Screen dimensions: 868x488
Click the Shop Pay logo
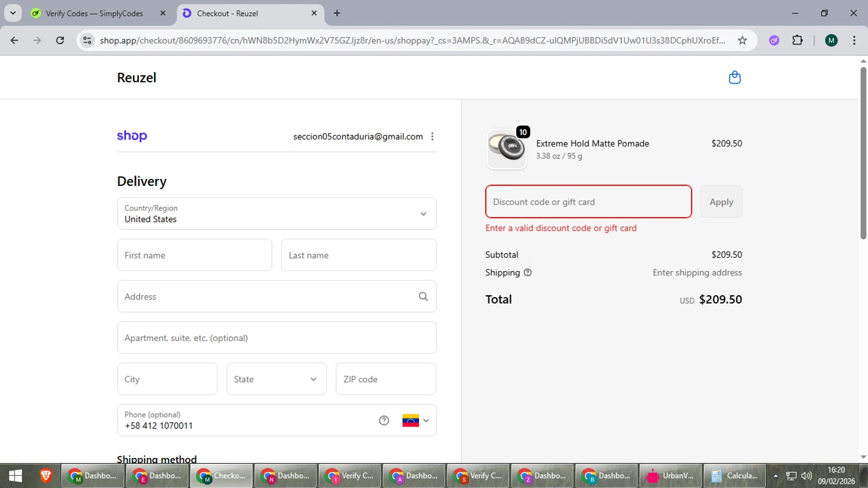pos(132,136)
